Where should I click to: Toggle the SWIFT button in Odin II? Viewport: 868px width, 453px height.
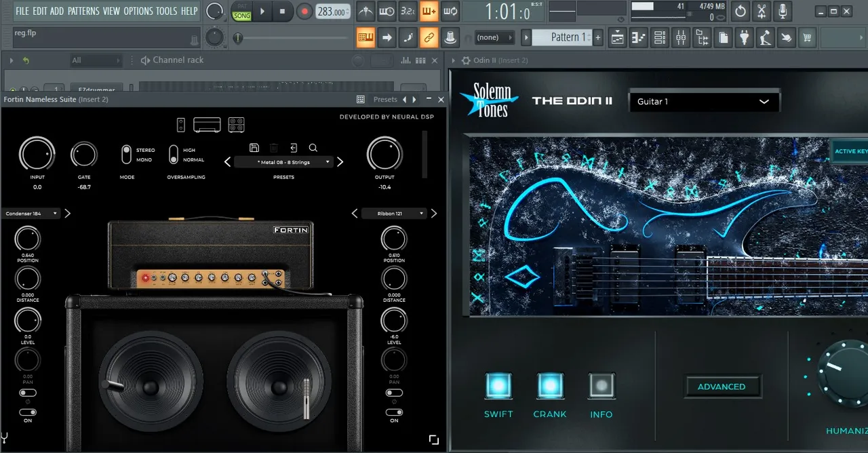pos(498,385)
